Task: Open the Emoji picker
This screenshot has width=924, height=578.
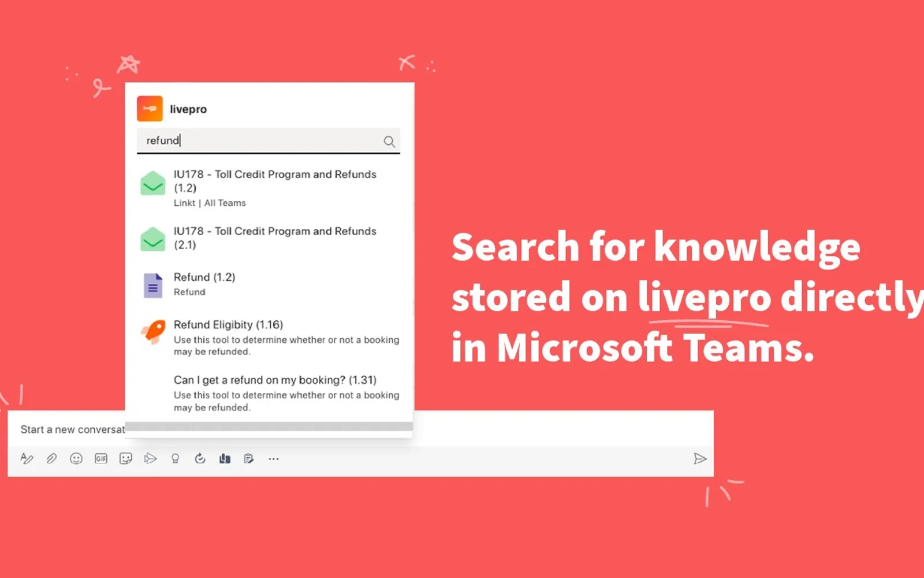Action: pyautogui.click(x=76, y=458)
